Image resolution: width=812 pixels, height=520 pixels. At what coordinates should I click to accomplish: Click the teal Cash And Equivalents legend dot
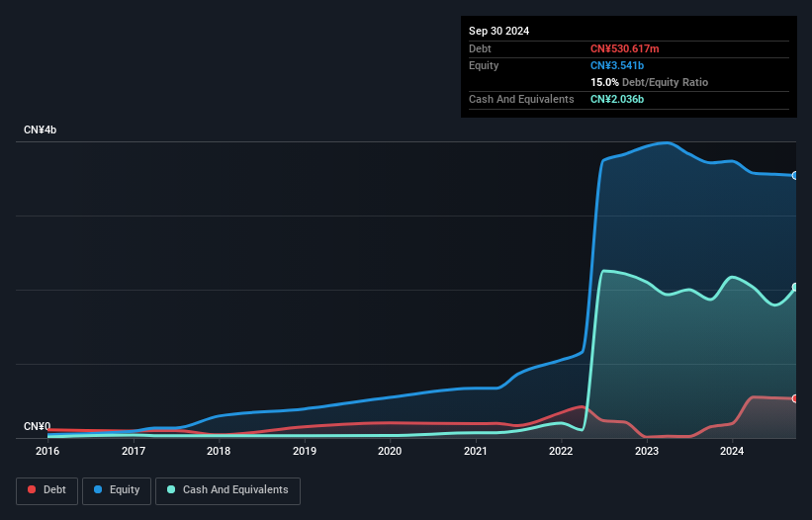click(171, 489)
